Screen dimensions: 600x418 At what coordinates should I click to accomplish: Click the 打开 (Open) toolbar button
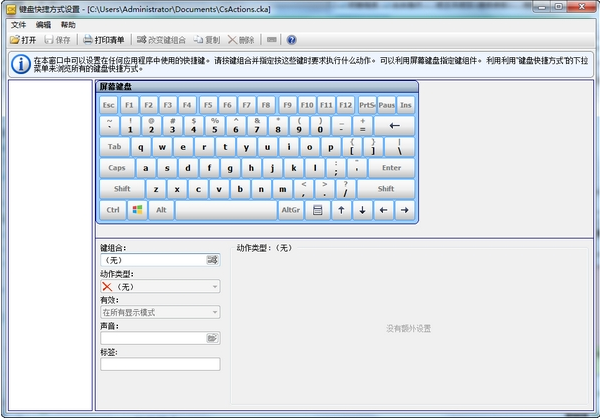(x=23, y=40)
